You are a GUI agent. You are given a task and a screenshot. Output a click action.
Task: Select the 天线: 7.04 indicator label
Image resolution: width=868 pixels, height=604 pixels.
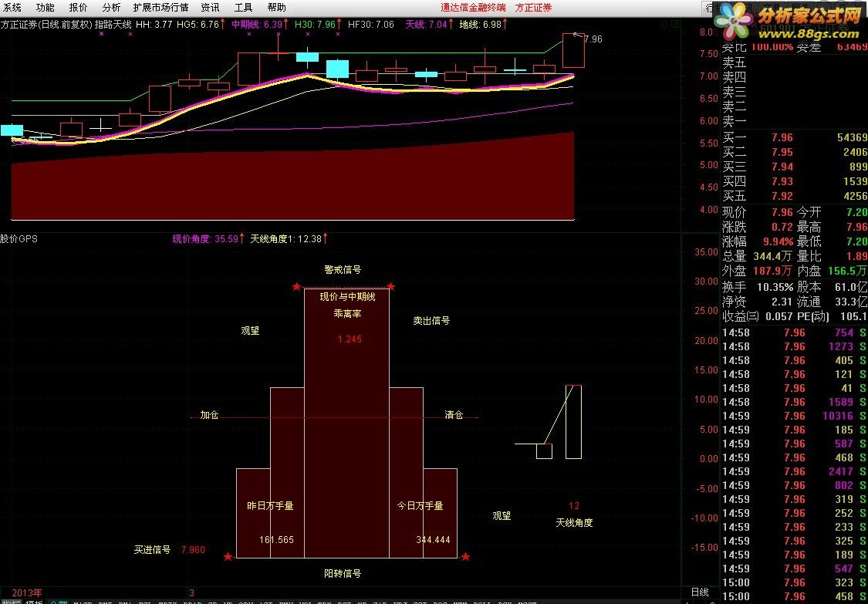point(429,25)
